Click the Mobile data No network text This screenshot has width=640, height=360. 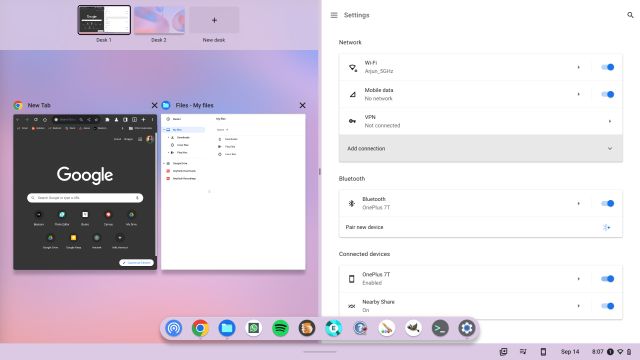378,98
